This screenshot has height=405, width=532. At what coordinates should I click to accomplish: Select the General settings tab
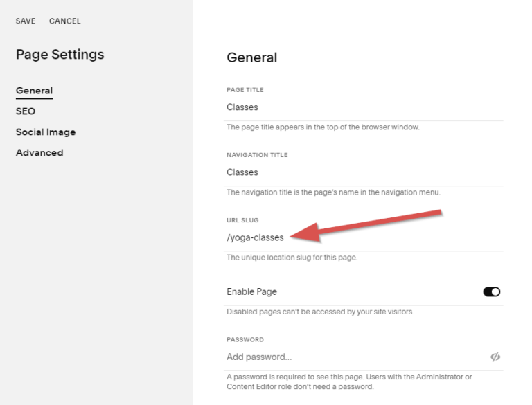pos(34,91)
